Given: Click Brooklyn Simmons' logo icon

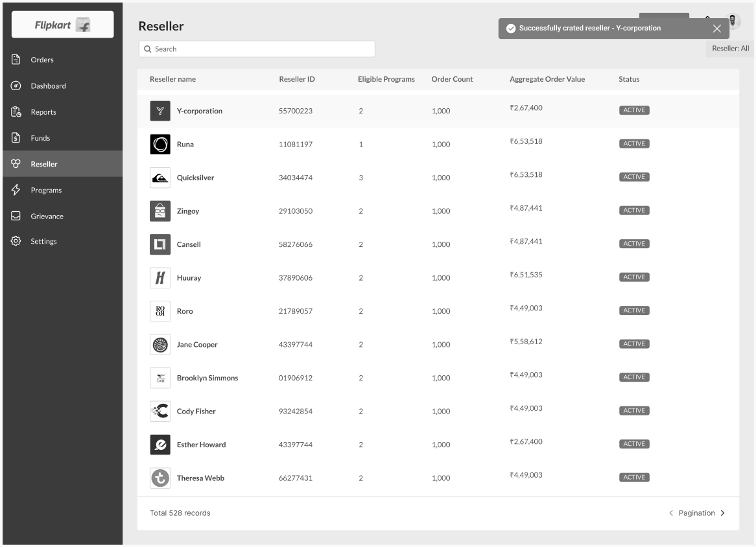Looking at the screenshot, I should [x=160, y=378].
